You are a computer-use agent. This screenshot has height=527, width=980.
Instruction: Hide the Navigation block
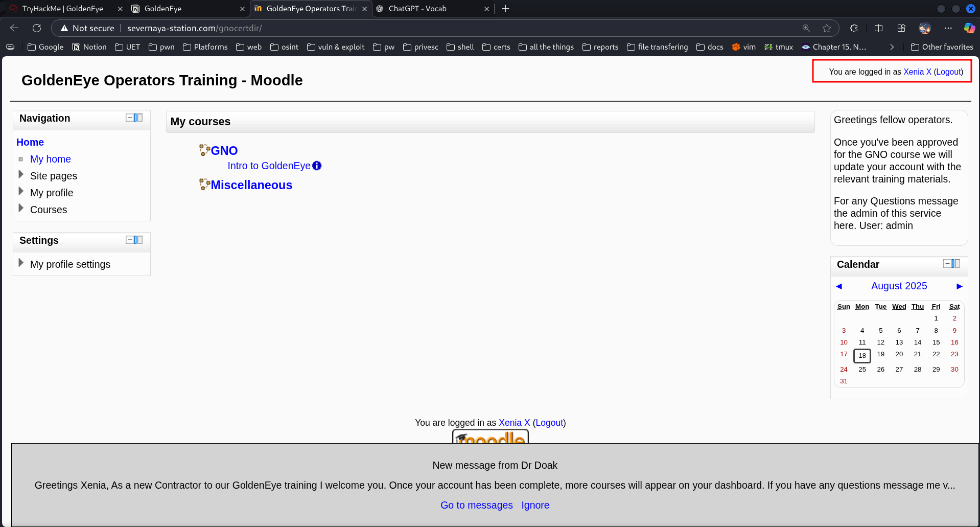(x=129, y=118)
